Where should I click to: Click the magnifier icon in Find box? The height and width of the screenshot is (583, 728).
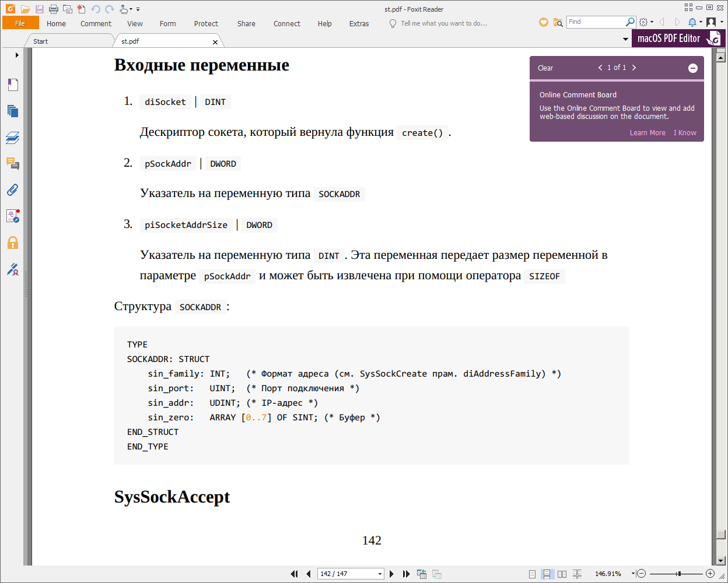pyautogui.click(x=631, y=22)
